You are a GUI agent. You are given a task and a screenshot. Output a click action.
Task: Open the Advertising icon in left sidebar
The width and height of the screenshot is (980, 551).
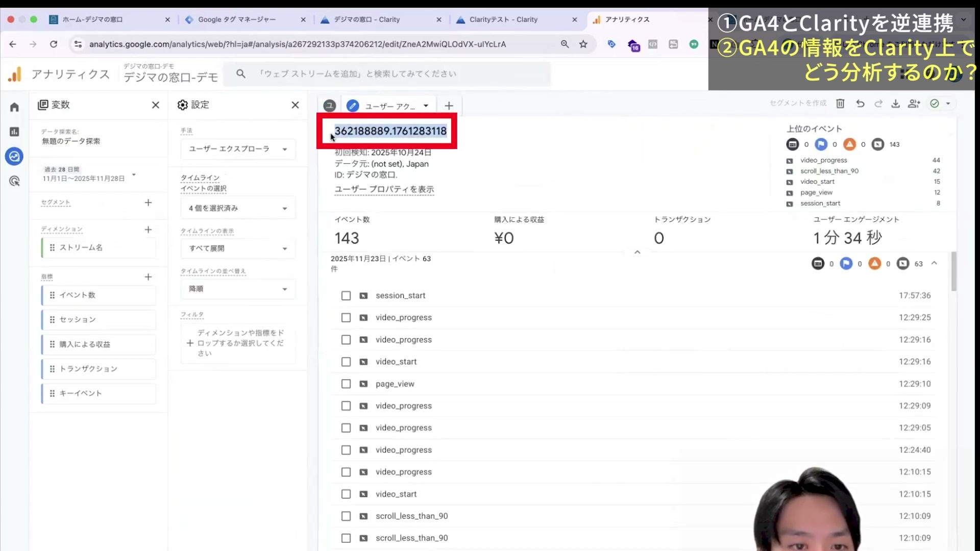click(x=14, y=181)
